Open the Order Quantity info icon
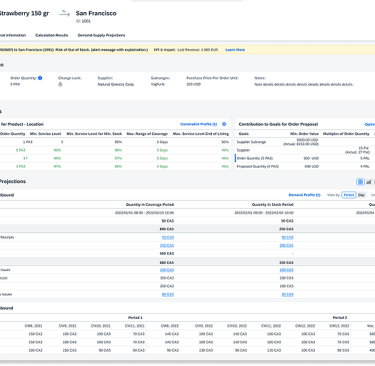The width and height of the screenshot is (375, 366). pyautogui.click(x=40, y=78)
